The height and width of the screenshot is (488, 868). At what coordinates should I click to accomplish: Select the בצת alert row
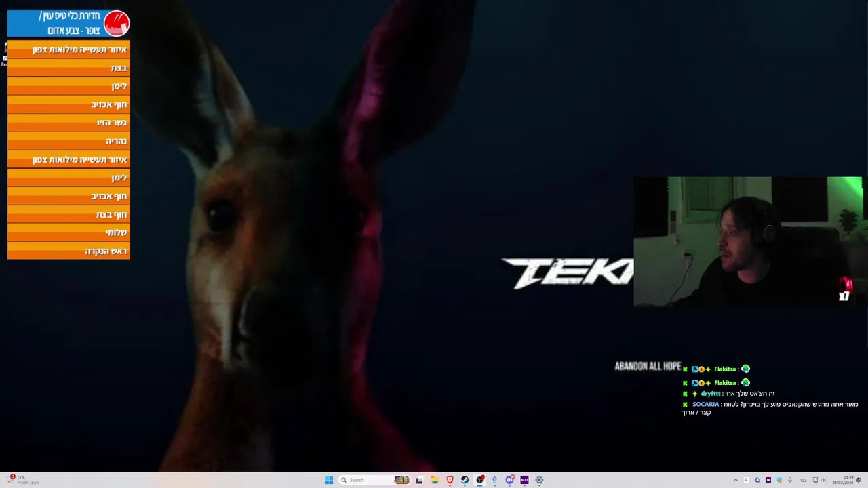tap(68, 68)
